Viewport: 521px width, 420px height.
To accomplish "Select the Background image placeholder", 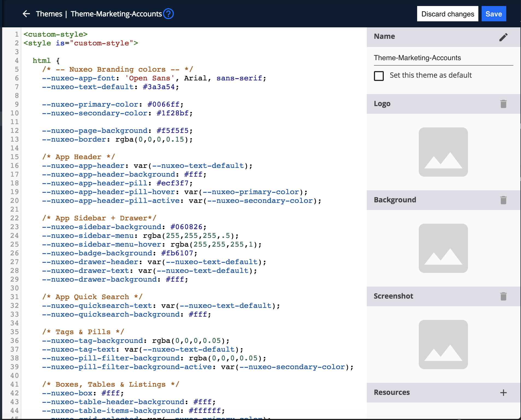I will point(443,248).
